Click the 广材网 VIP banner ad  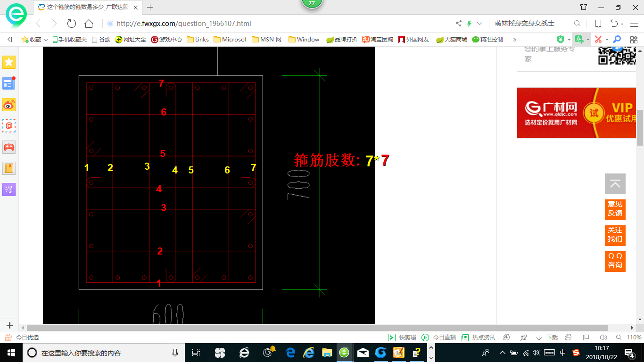point(576,113)
